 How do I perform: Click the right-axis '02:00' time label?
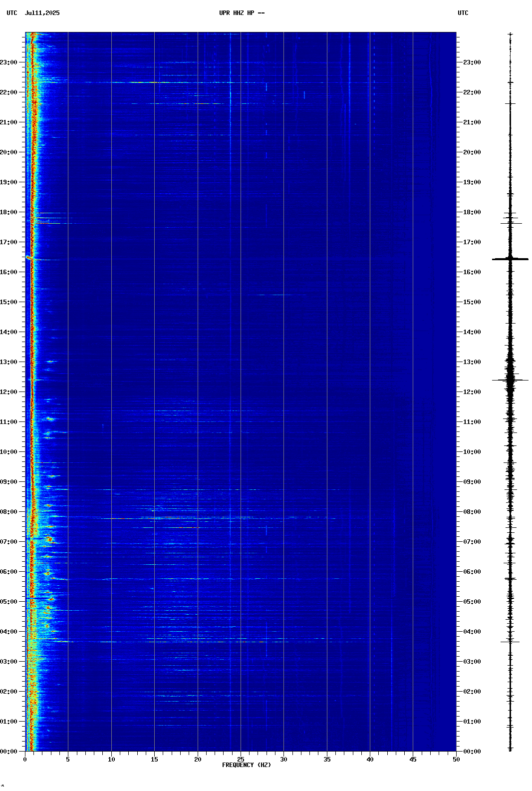coord(472,692)
